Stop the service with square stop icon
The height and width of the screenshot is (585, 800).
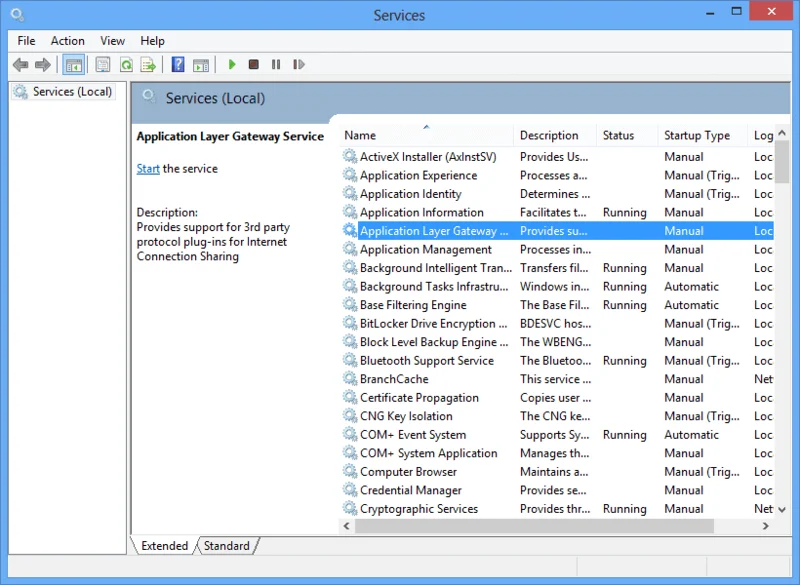254,65
